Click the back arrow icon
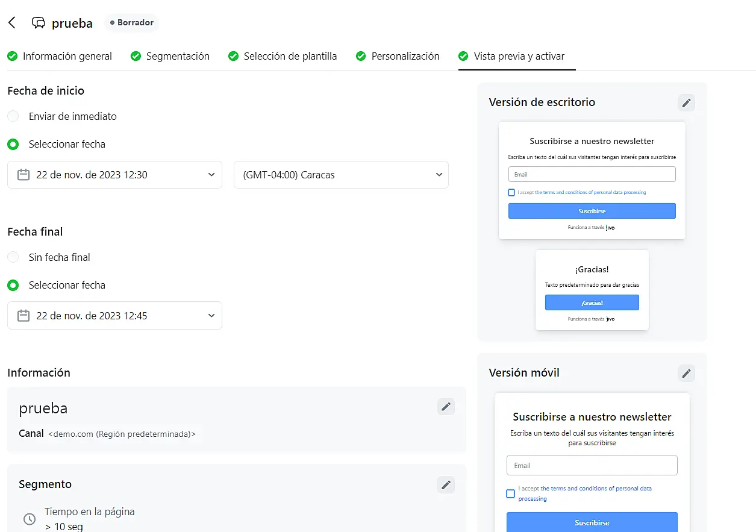Screen dimensions: 756x532 click(12, 23)
